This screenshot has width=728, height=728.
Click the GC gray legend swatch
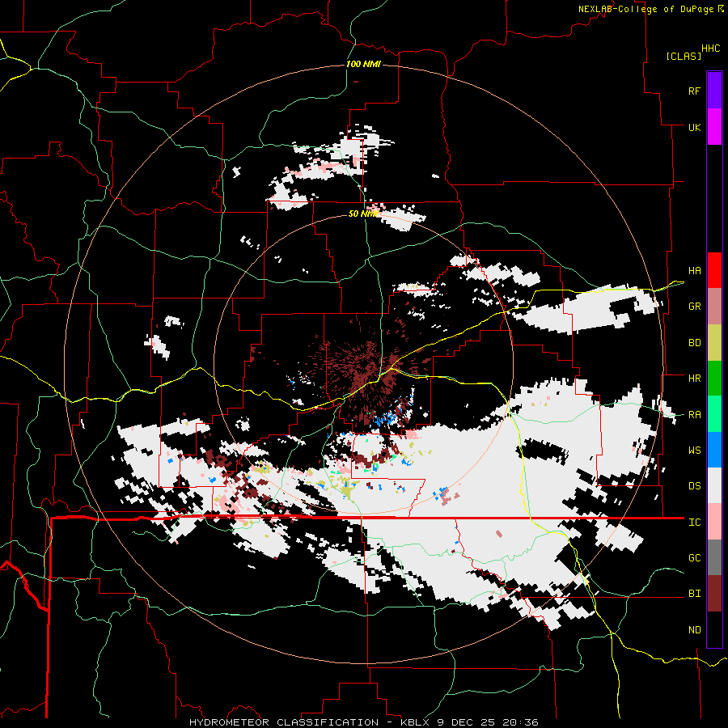[714, 557]
